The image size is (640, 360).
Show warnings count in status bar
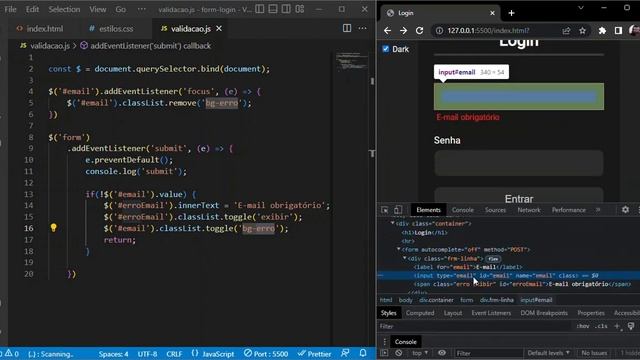point(11,353)
